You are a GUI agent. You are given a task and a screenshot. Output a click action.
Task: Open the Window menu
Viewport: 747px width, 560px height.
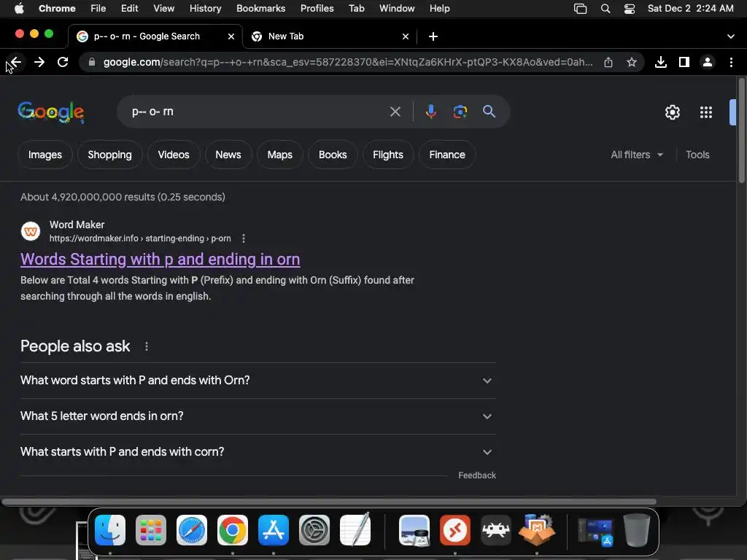[x=397, y=9]
